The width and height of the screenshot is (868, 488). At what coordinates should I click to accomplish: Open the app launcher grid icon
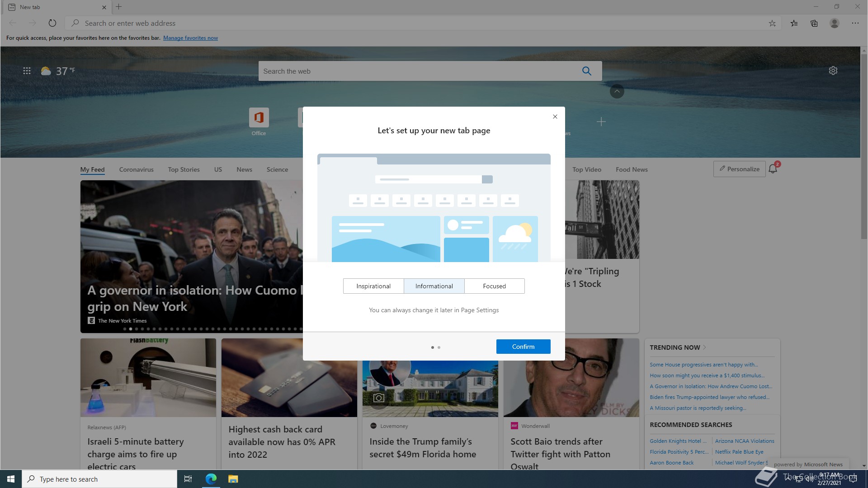[27, 71]
